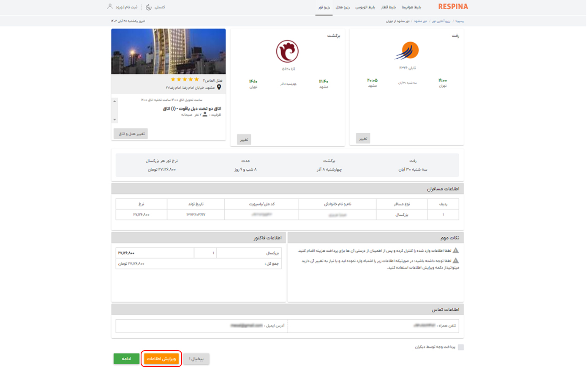Click the hotel photo thumbnail
Screen dimensions: 588x373
pos(168,51)
